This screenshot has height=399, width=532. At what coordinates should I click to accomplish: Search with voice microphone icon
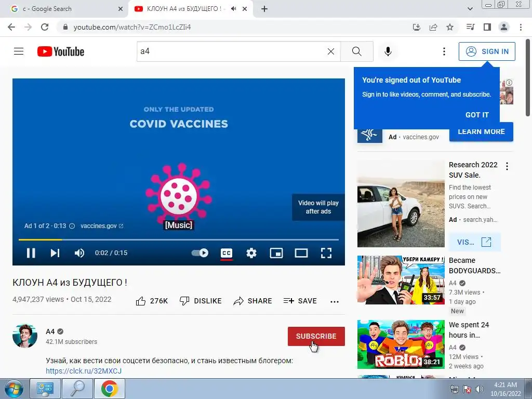pyautogui.click(x=388, y=51)
